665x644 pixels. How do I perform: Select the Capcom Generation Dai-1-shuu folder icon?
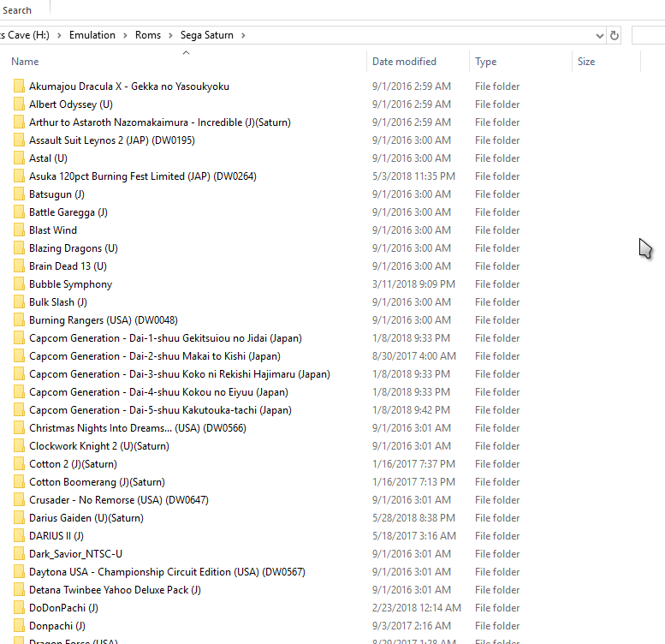(x=19, y=338)
